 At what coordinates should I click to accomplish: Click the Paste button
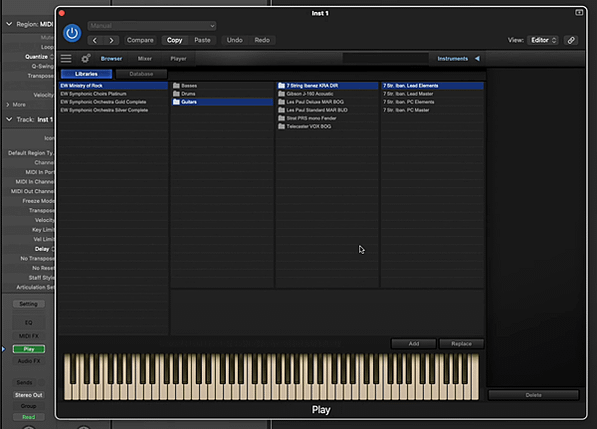tap(202, 40)
